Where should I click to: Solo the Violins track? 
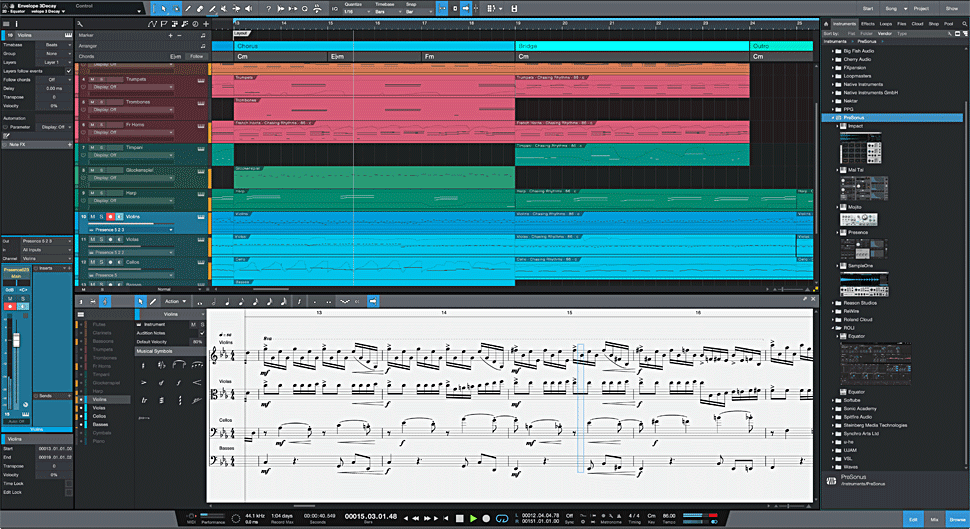pyautogui.click(x=101, y=217)
